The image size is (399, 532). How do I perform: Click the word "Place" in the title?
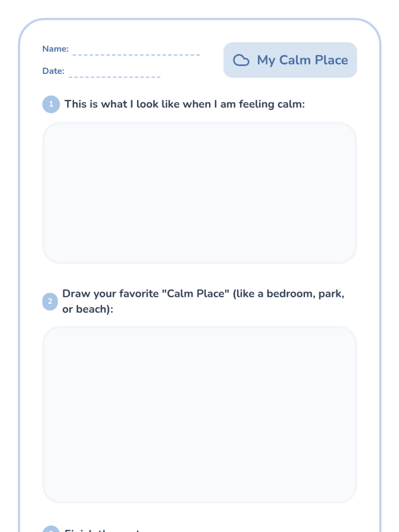[331, 60]
